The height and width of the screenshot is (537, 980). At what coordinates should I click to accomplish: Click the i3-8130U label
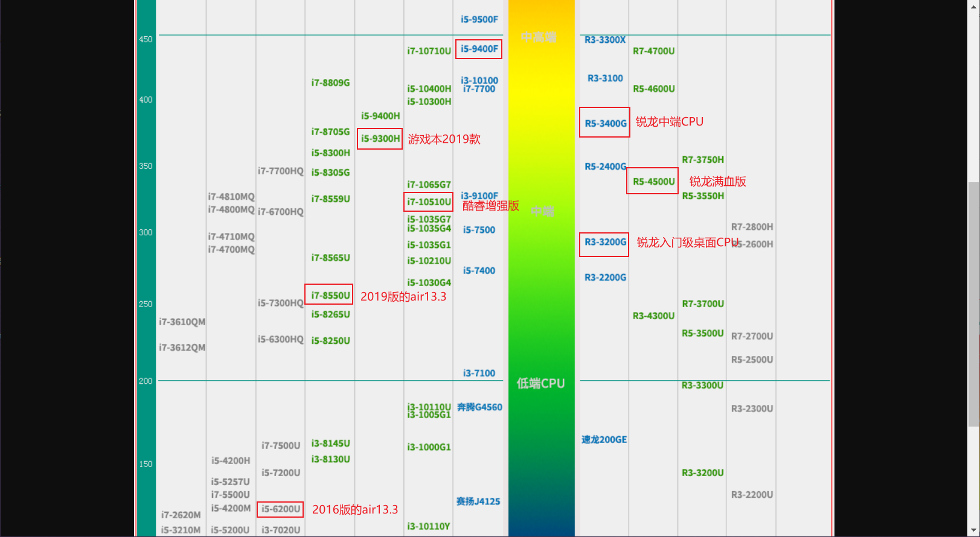(330, 459)
